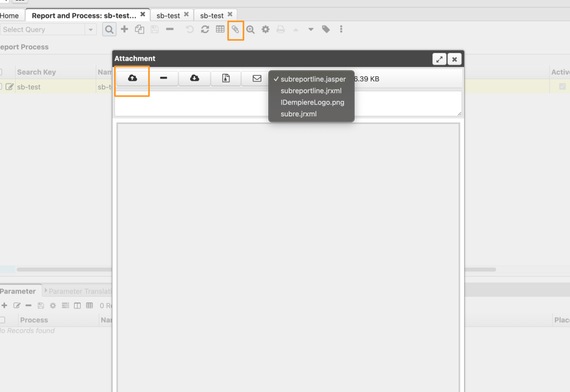Viewport: 570px width, 392px height.
Task: Go to next record with down arrow
Action: tap(311, 30)
